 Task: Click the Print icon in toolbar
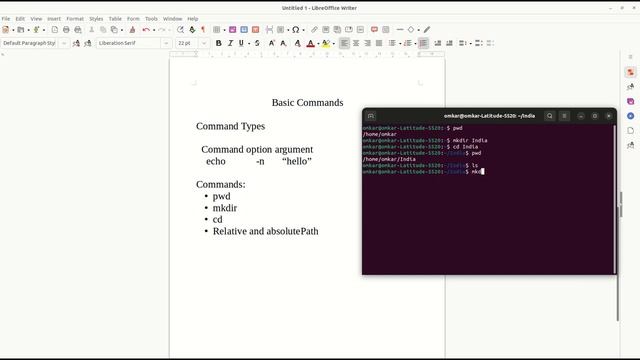(66, 30)
